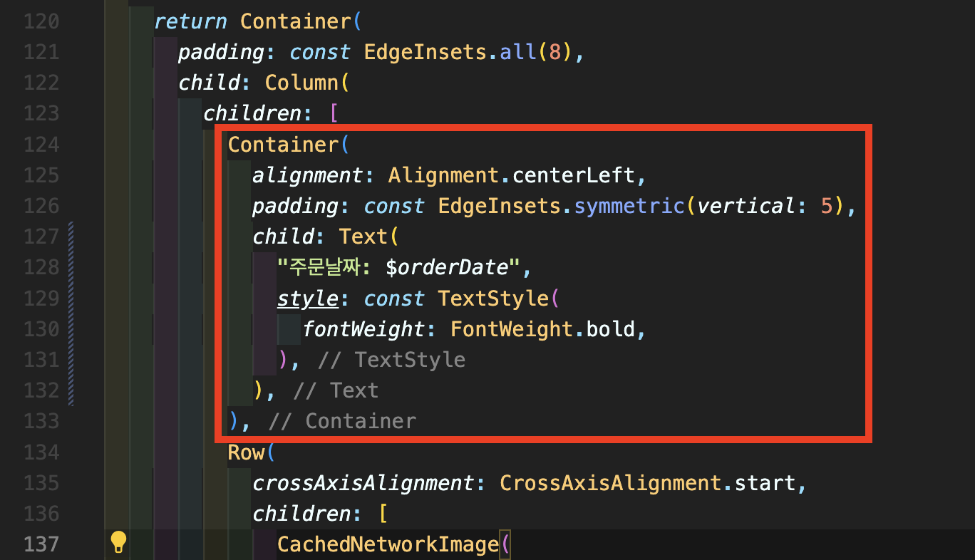Click the // TextStyle closing label

pyautogui.click(x=391, y=360)
